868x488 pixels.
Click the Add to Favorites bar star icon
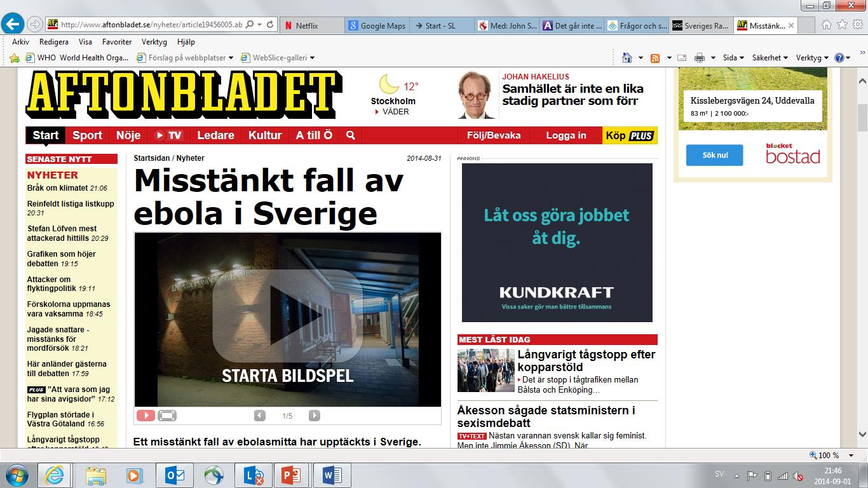[x=15, y=58]
